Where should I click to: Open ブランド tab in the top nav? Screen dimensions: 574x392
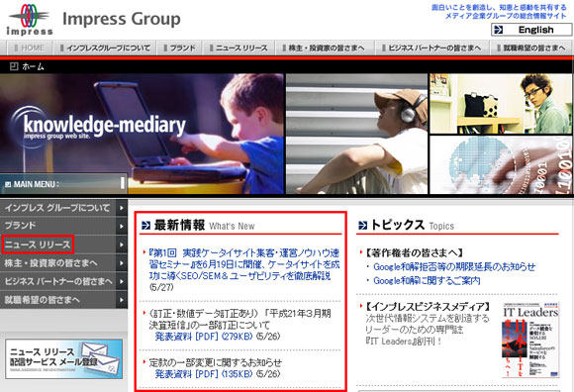[x=179, y=48]
